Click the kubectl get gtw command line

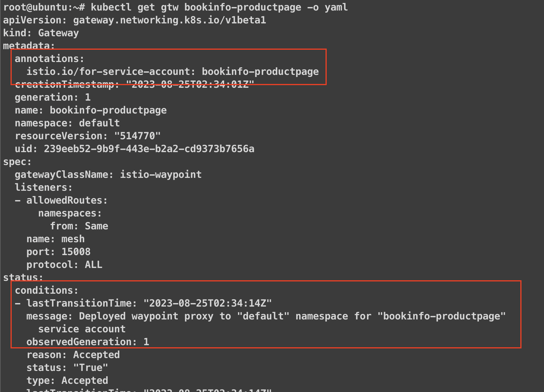pos(175,7)
